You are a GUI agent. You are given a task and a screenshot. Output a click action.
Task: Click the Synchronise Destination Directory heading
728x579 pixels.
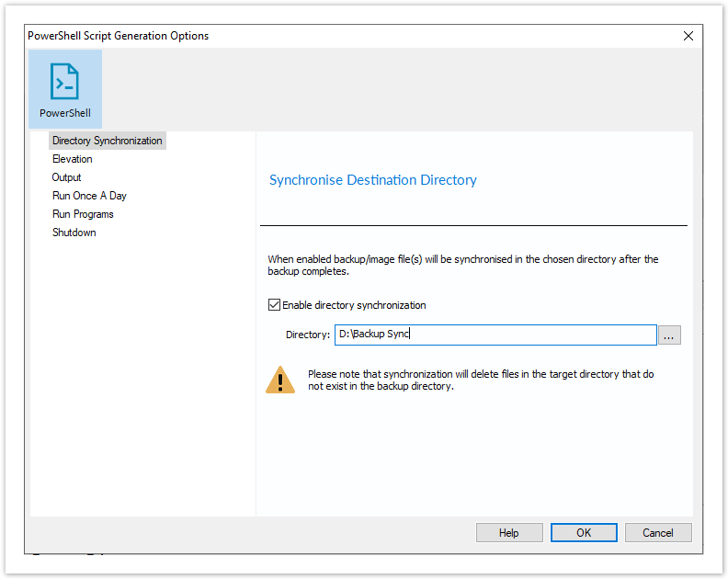point(373,180)
